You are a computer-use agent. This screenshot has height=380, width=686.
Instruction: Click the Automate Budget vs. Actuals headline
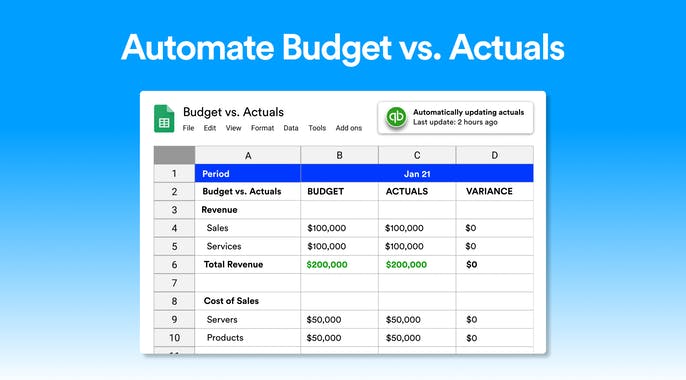pyautogui.click(x=343, y=48)
